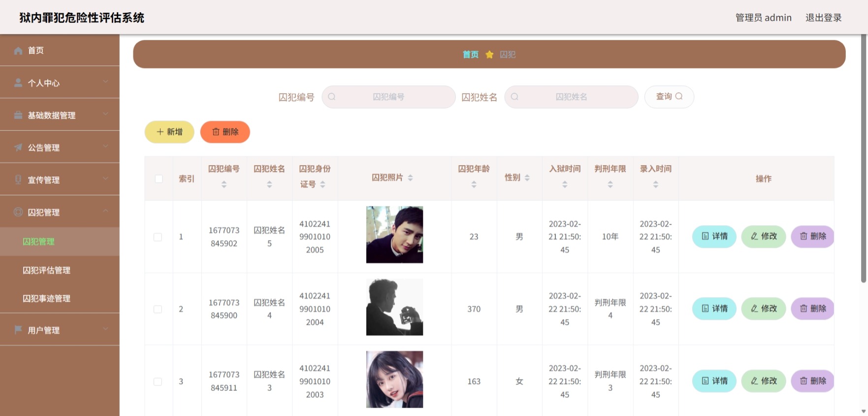Image resolution: width=868 pixels, height=416 pixels.
Task: Expand 宣传管理 menu chevron
Action: click(x=105, y=178)
